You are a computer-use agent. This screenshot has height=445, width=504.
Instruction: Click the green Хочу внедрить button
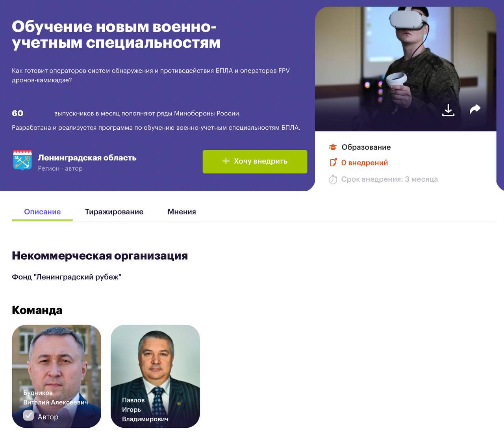coord(255,162)
